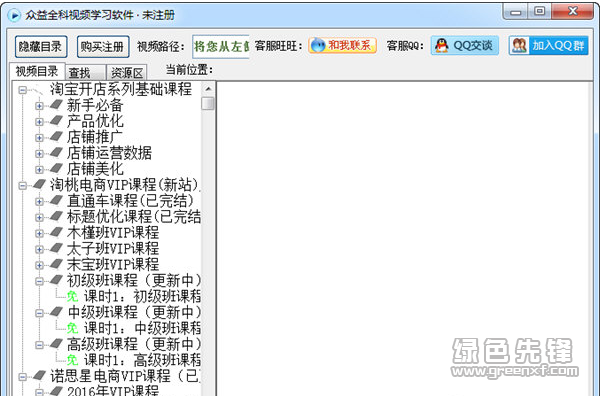Collapse the 淘宝开店系列基础课程 node
This screenshot has height=396, width=600.
[x=23, y=90]
